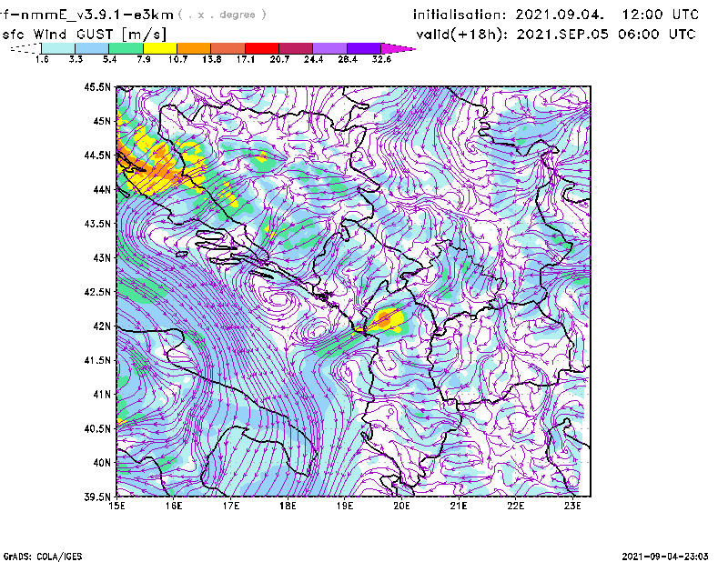Click the 45N latitude label
The width and height of the screenshot is (728, 562).
[102, 121]
